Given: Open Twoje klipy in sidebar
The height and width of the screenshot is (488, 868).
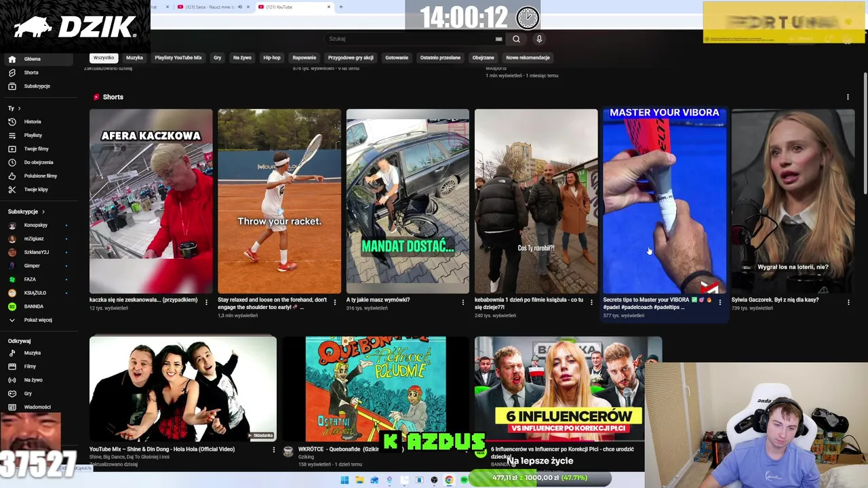Looking at the screenshot, I should (37, 189).
